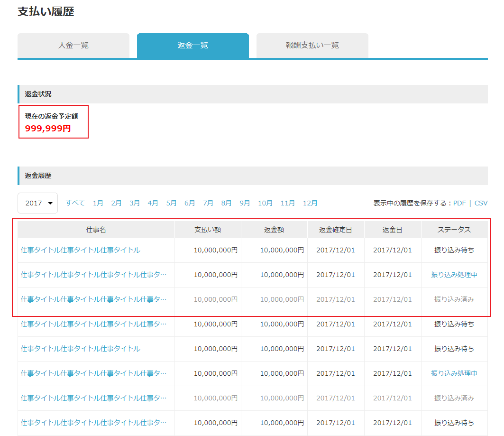
Task: Click the 支払い額 column header
Action: 208,230
